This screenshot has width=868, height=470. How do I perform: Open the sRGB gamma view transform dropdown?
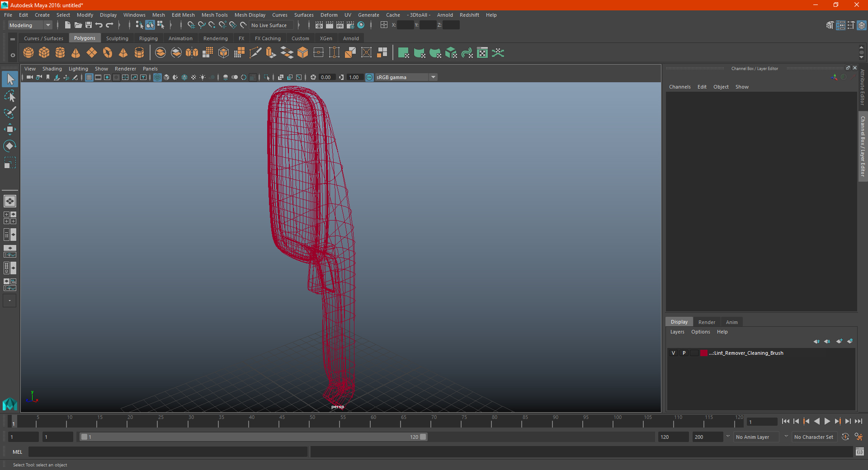coord(406,77)
